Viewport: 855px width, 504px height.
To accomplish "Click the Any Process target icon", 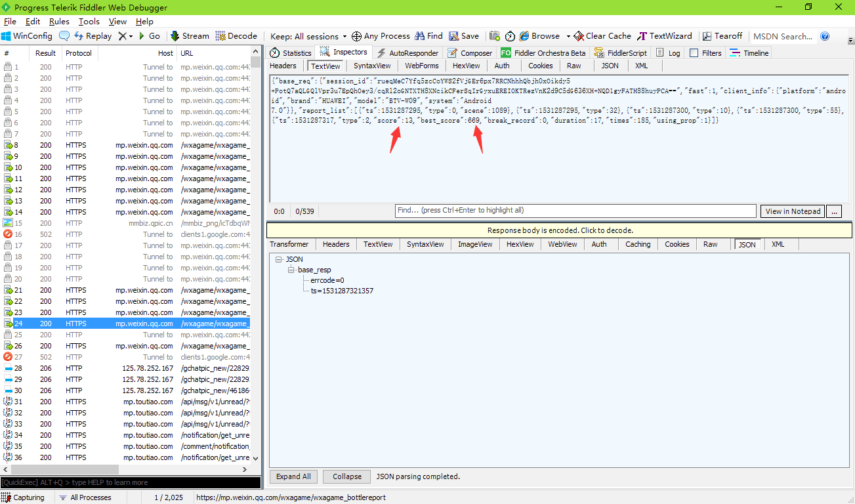I will click(x=356, y=36).
